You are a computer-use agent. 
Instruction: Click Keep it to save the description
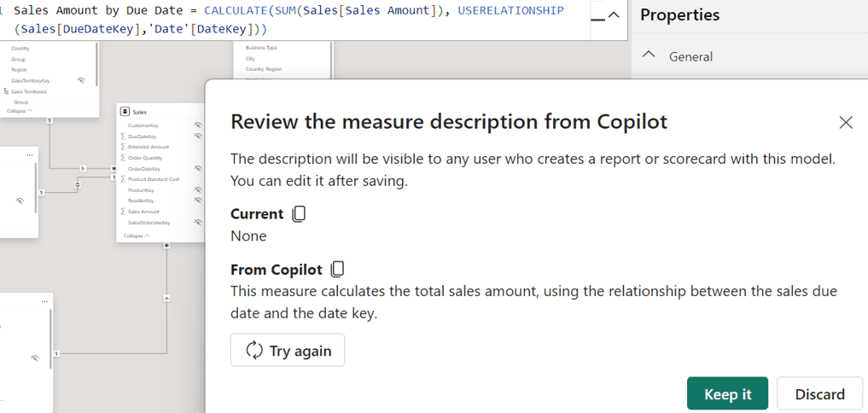727,393
